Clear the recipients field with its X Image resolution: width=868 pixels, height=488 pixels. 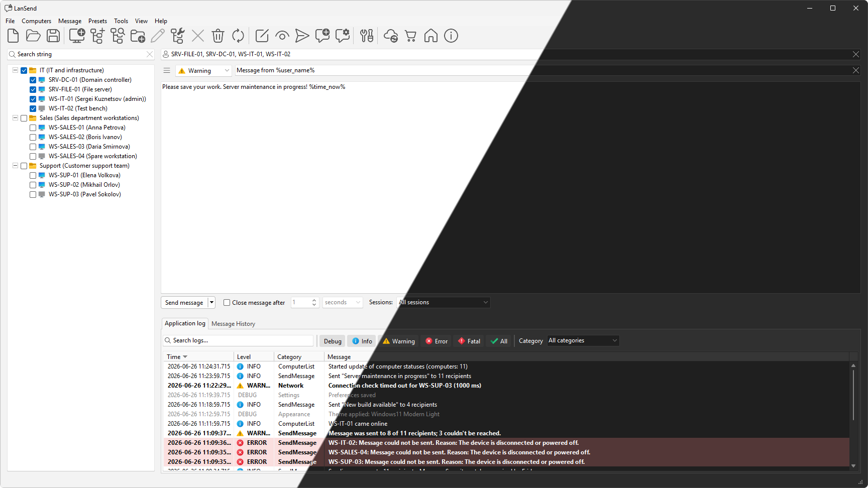pyautogui.click(x=856, y=54)
